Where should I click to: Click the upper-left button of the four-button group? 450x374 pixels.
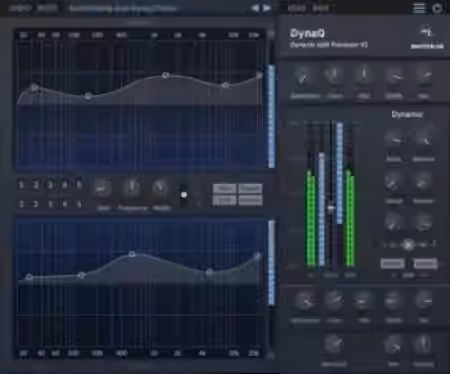[225, 189]
